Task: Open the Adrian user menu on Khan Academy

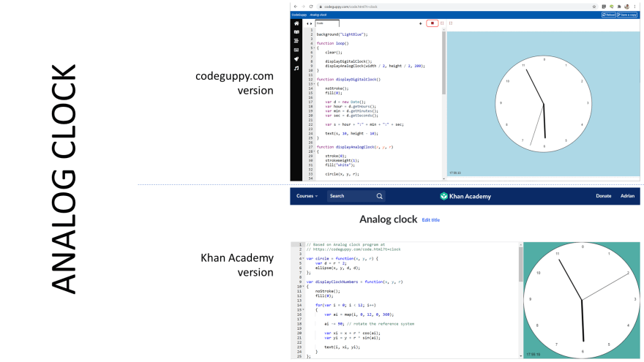Action: [x=627, y=196]
